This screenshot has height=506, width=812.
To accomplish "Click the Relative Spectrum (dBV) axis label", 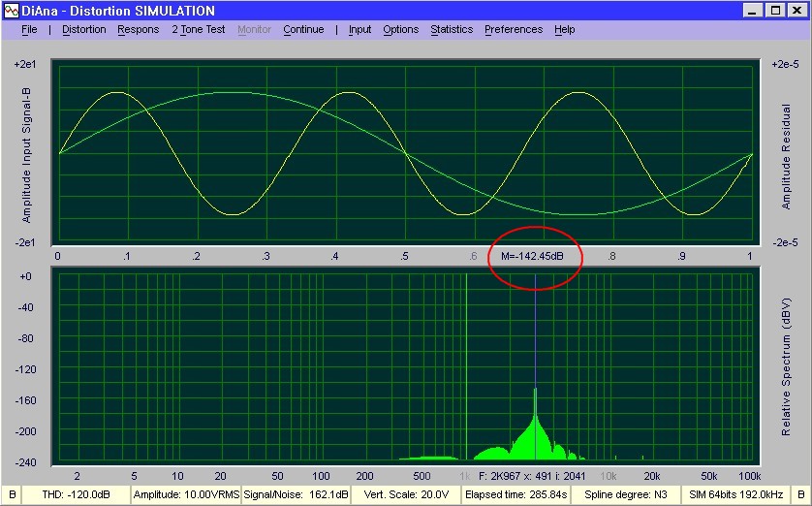I will (x=786, y=366).
